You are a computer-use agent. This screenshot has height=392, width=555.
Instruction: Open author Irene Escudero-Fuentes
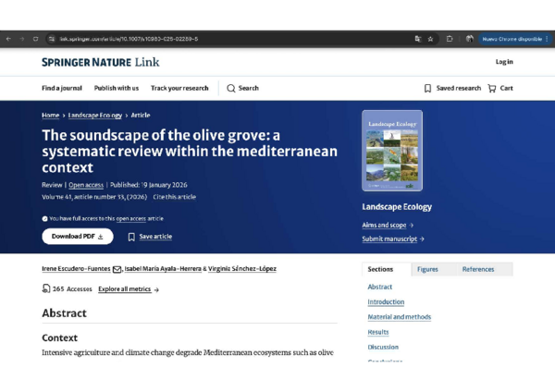(76, 269)
